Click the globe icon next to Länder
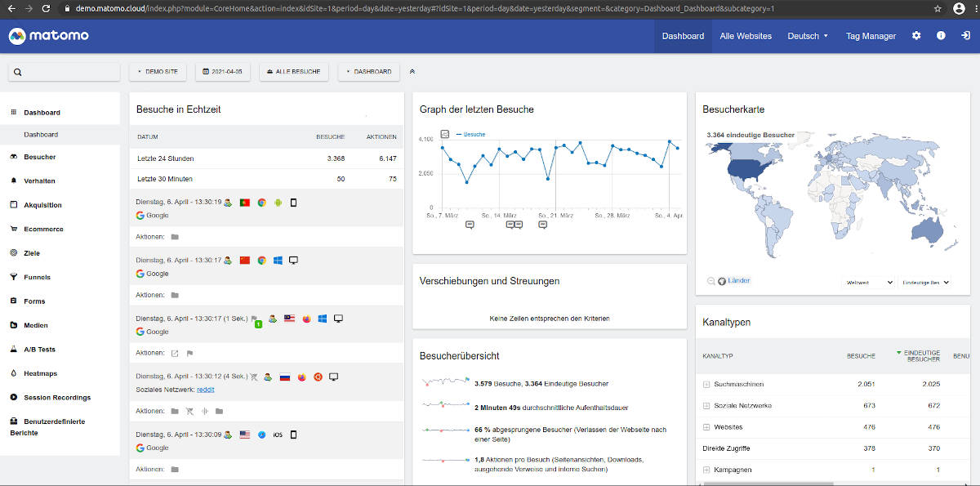 click(x=722, y=281)
